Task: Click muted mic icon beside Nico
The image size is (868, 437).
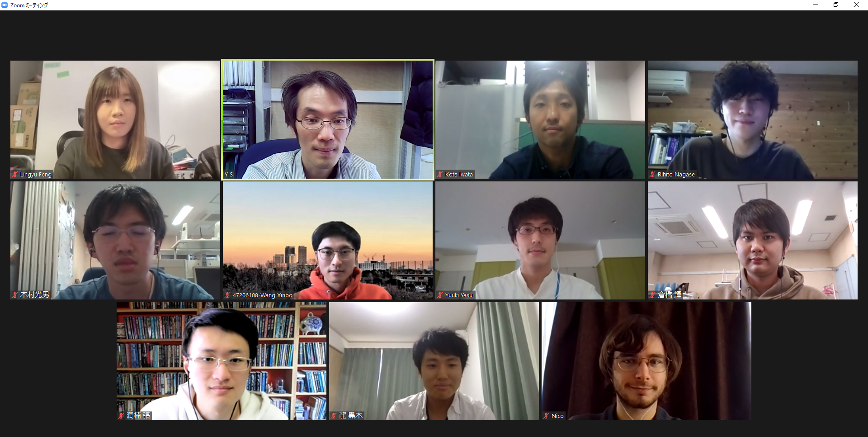Action: click(547, 416)
